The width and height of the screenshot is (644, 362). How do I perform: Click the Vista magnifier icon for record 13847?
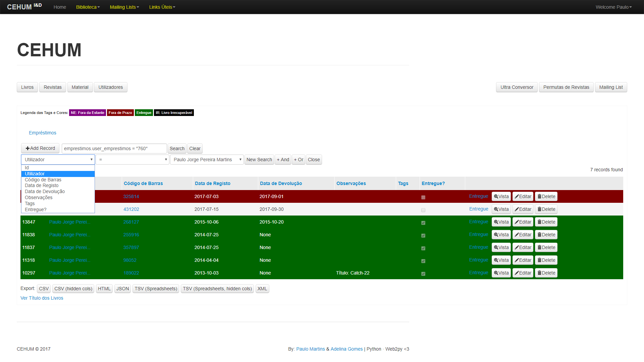coord(496,222)
